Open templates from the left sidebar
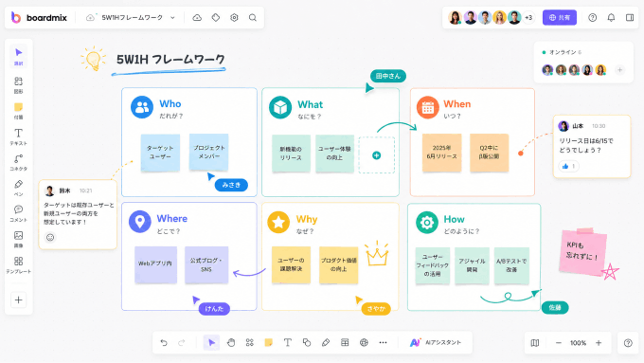The image size is (644, 363). point(19,264)
